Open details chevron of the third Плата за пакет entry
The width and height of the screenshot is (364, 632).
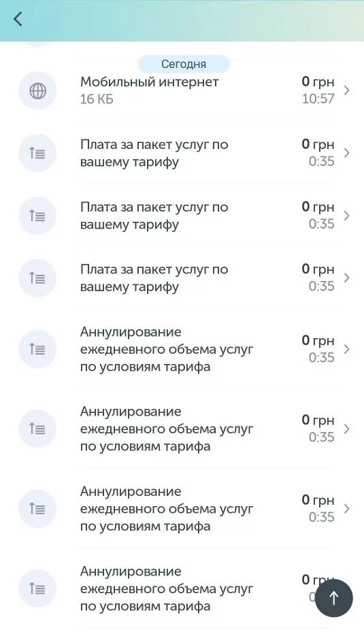click(347, 278)
